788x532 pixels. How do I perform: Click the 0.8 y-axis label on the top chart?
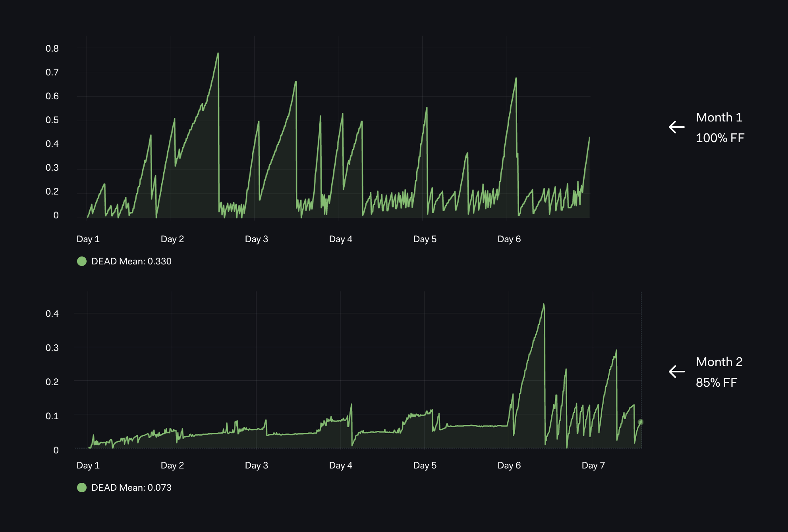[x=52, y=48]
